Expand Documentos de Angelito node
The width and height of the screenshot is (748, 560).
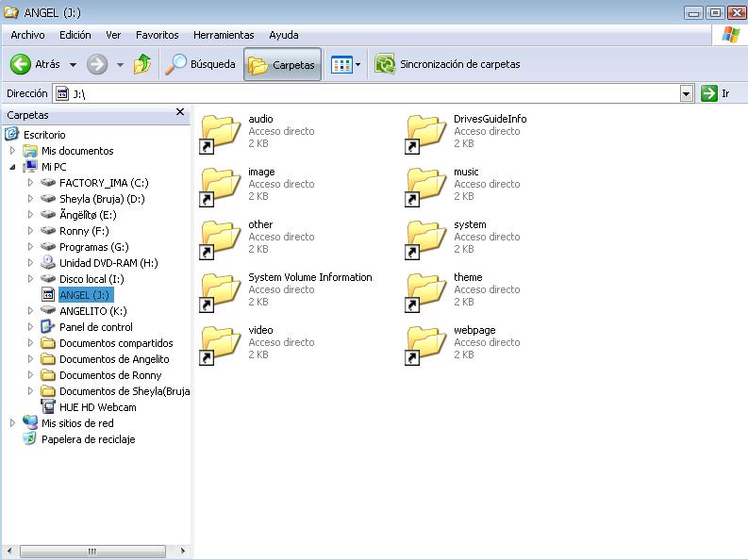tap(30, 359)
